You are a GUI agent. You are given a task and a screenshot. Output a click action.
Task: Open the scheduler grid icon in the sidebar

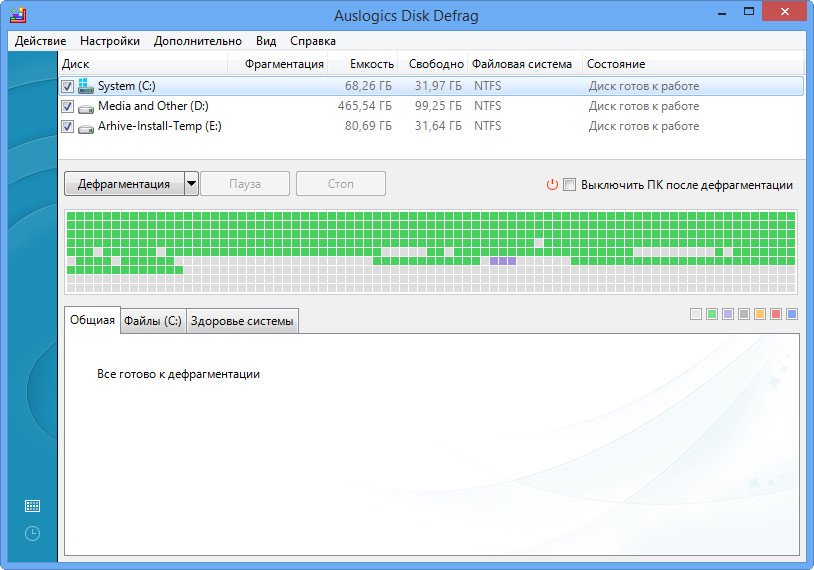click(x=32, y=506)
